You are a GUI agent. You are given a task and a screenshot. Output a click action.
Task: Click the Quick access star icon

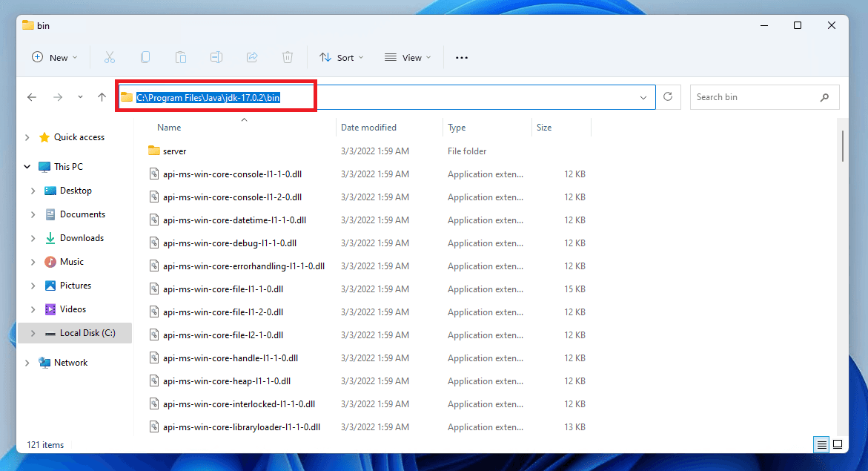pyautogui.click(x=44, y=137)
